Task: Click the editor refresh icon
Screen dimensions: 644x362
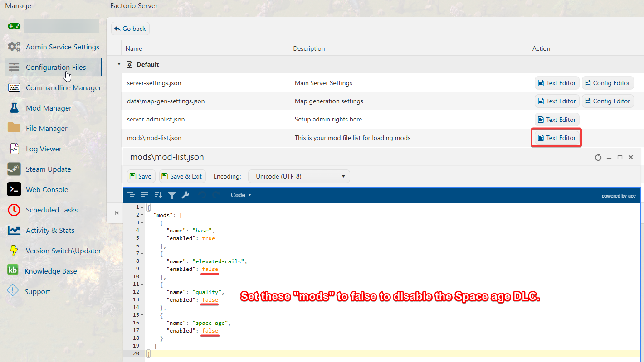Action: [x=598, y=158]
